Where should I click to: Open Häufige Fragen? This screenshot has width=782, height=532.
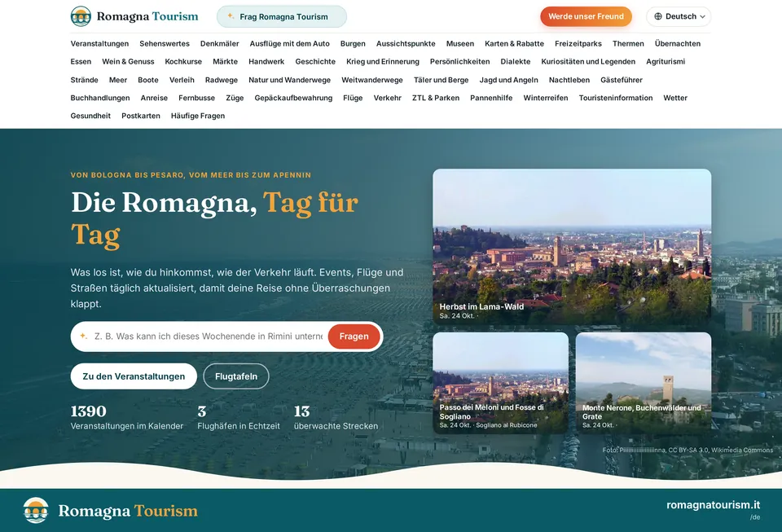pos(198,116)
